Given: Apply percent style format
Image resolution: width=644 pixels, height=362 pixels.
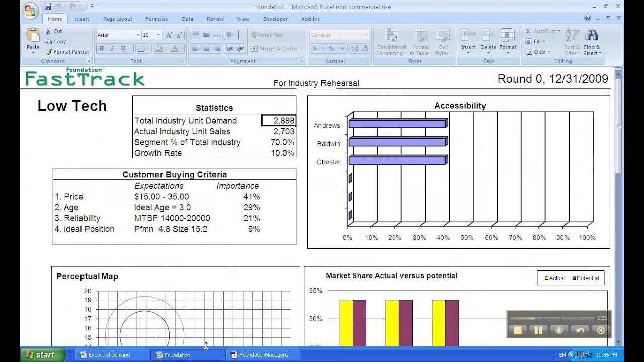Looking at the screenshot, I should 331,49.
